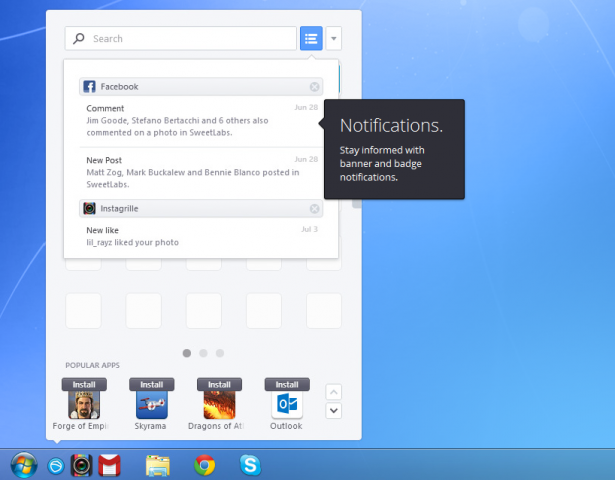Expand popular apps with down chevron

[x=335, y=411]
